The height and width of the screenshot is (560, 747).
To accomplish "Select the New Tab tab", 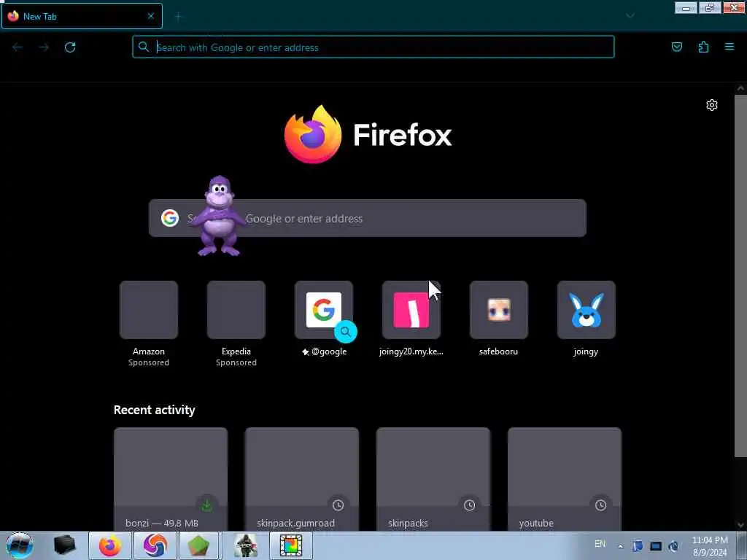I will pos(82,16).
